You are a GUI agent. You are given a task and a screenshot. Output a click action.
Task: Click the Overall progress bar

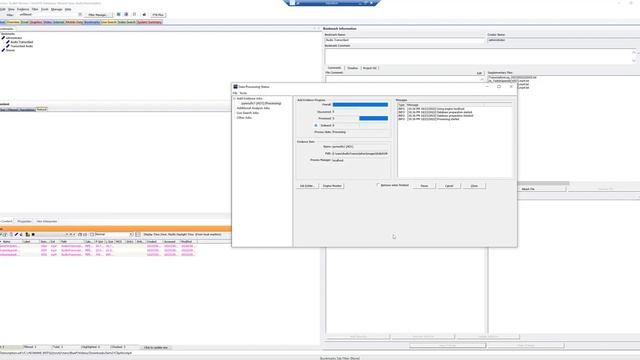[360, 104]
